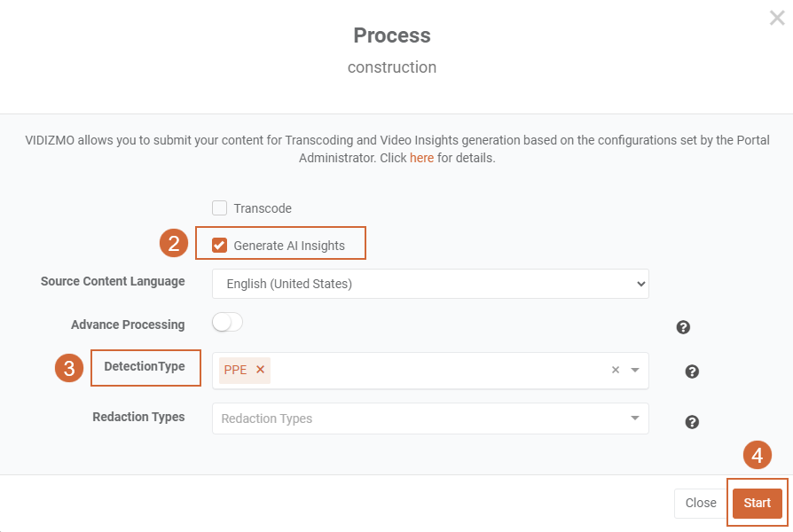This screenshot has width=793, height=532.
Task: Open the "here" details link
Action: 421,158
